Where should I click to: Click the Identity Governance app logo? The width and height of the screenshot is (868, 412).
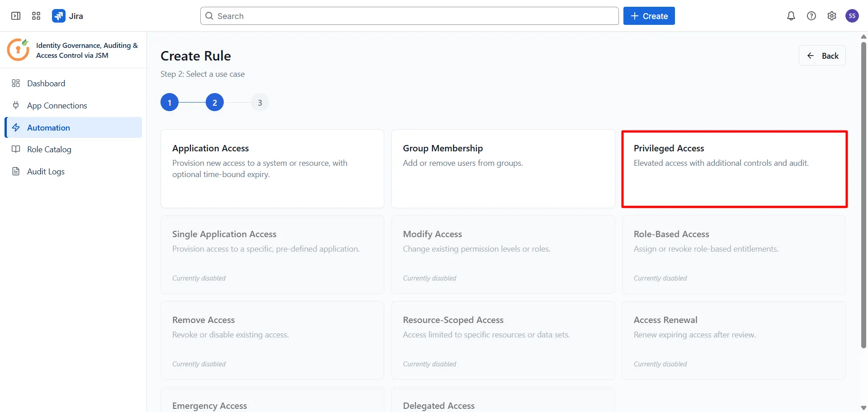(x=19, y=50)
